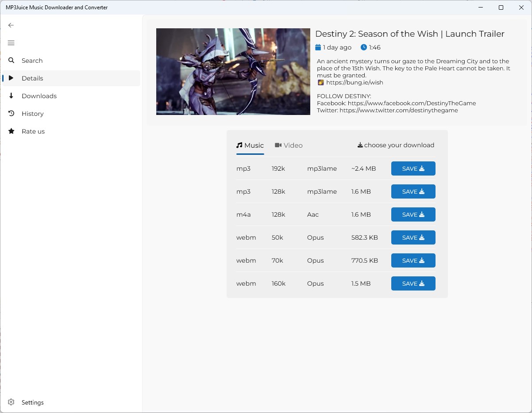Viewport: 532px width, 413px height.
Task: Click the 'm4a' format label
Action: pyautogui.click(x=243, y=214)
